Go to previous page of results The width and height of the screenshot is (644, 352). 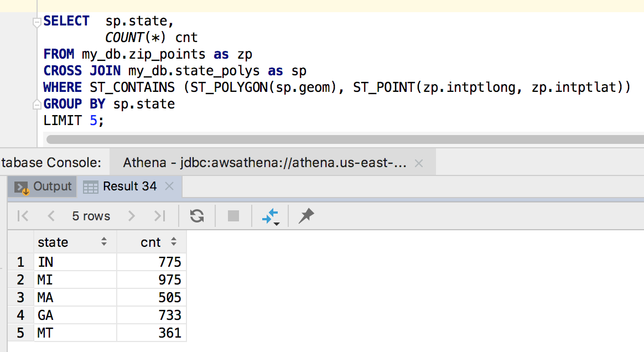click(x=51, y=216)
